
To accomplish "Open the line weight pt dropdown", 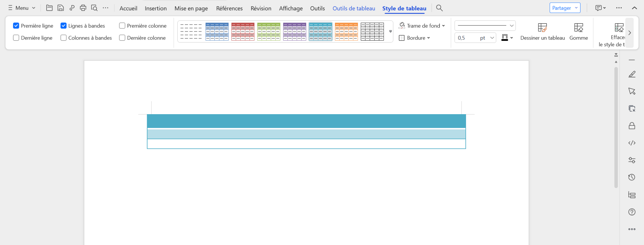I will click(492, 38).
